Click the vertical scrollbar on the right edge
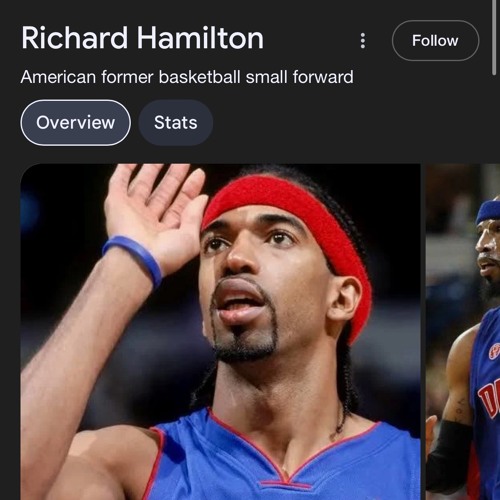Image resolution: width=500 pixels, height=500 pixels. 494,37
